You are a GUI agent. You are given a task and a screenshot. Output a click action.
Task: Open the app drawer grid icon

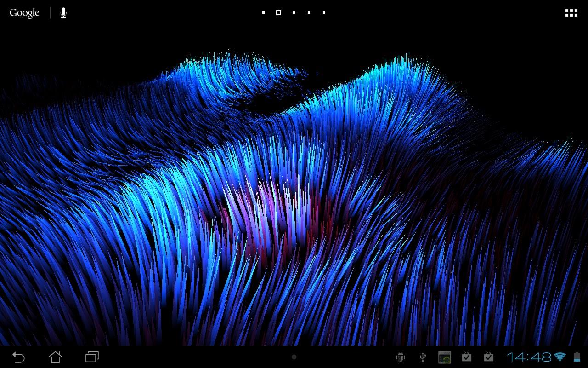tap(571, 12)
